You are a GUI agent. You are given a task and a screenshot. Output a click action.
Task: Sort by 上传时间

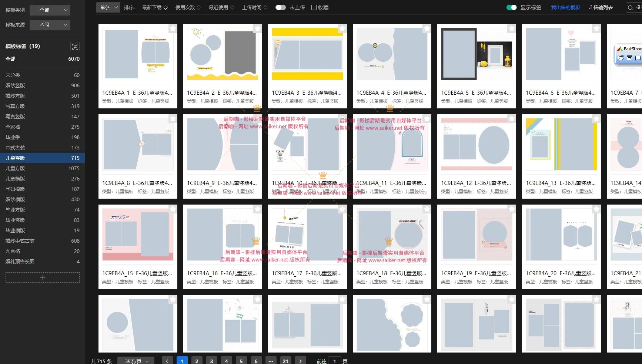pos(255,7)
